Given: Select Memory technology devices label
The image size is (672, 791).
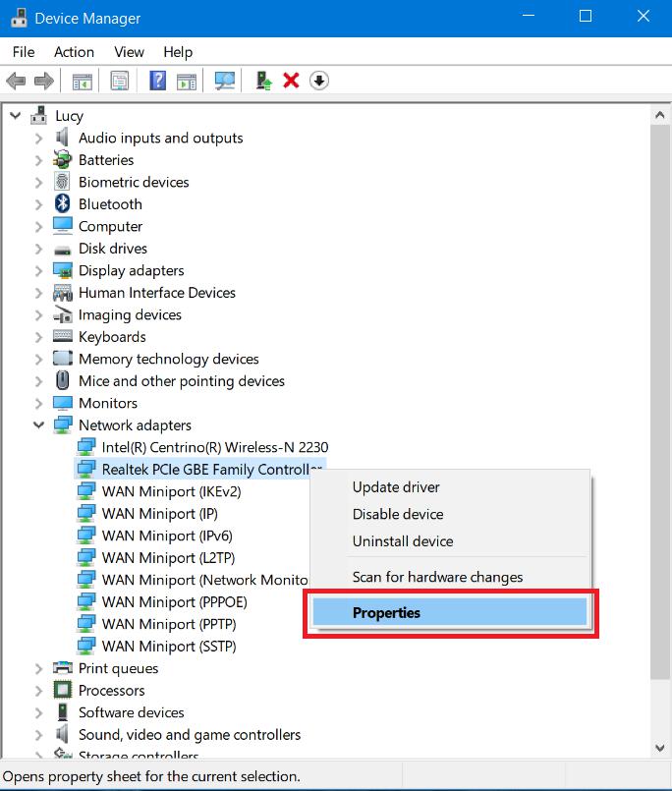Looking at the screenshot, I should tap(169, 359).
